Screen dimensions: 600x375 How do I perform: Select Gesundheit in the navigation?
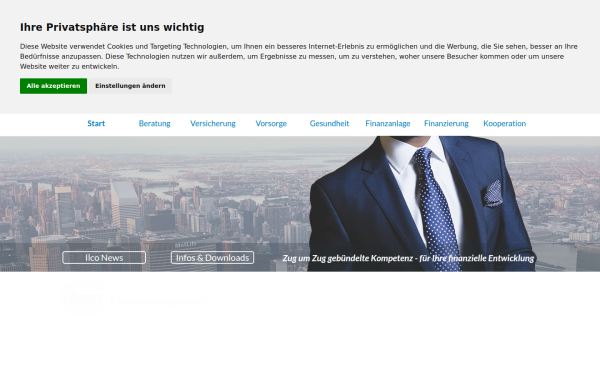click(329, 123)
